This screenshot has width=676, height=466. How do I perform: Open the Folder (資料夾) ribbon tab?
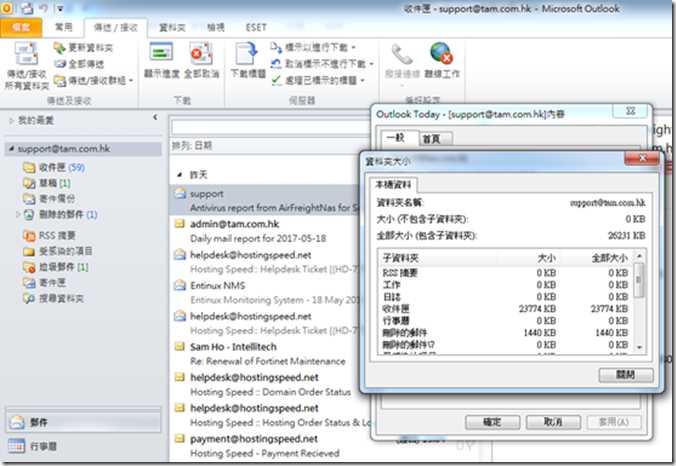pos(172,28)
